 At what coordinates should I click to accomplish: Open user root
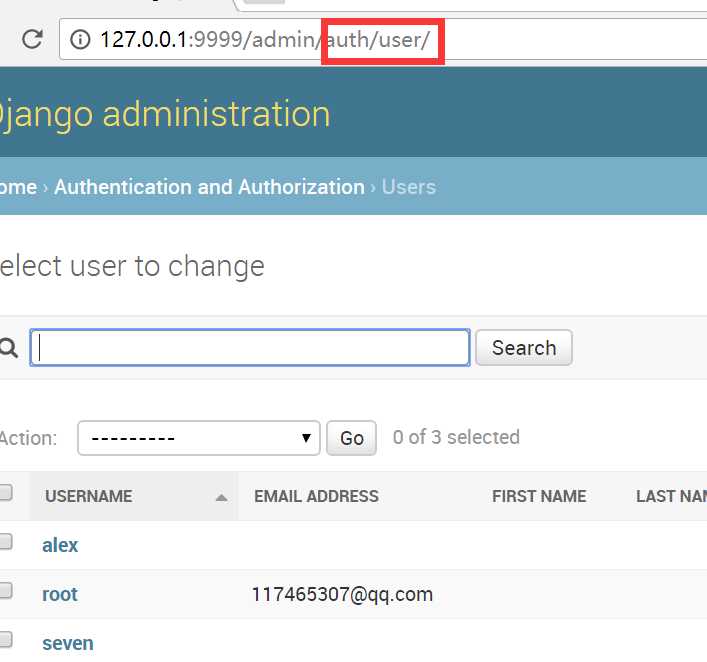(x=60, y=594)
